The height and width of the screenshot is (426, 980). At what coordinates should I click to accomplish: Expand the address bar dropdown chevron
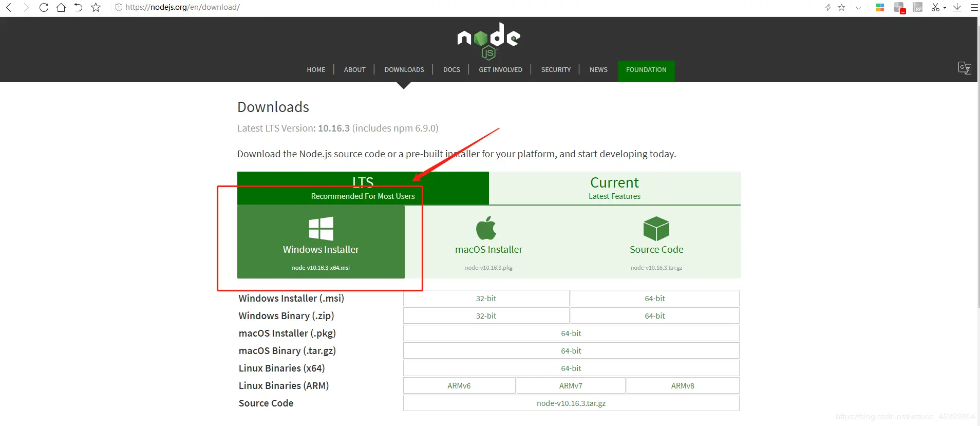click(x=858, y=8)
